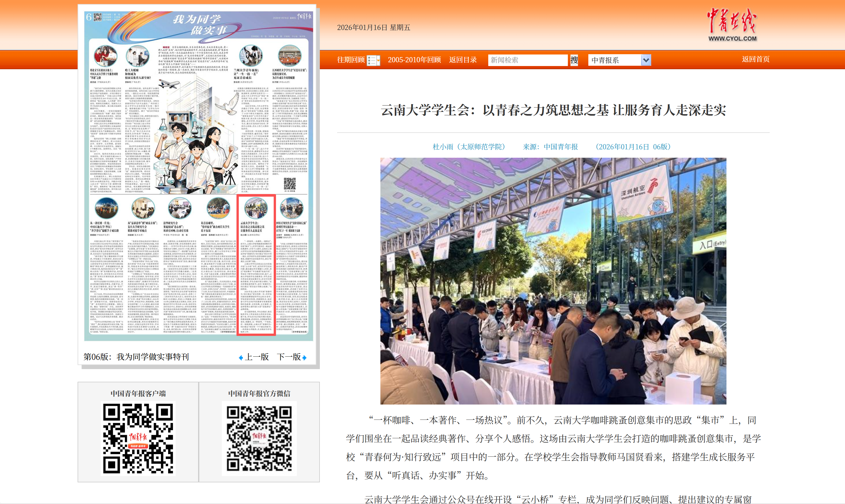Image resolution: width=845 pixels, height=504 pixels.
Task: Go to previous page via 上一版
Action: tap(257, 357)
